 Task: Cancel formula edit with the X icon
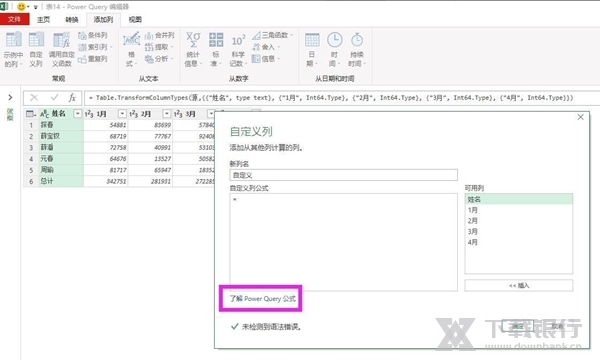pyautogui.click(x=34, y=98)
